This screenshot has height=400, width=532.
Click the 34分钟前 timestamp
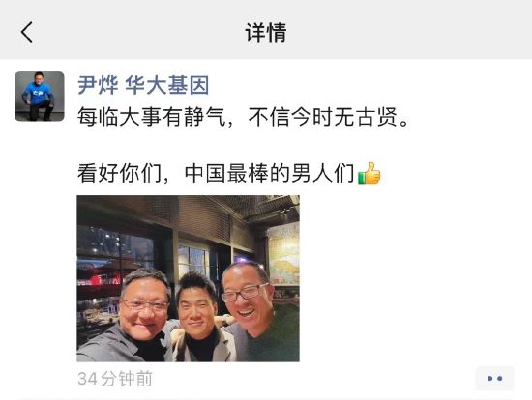tap(115, 379)
